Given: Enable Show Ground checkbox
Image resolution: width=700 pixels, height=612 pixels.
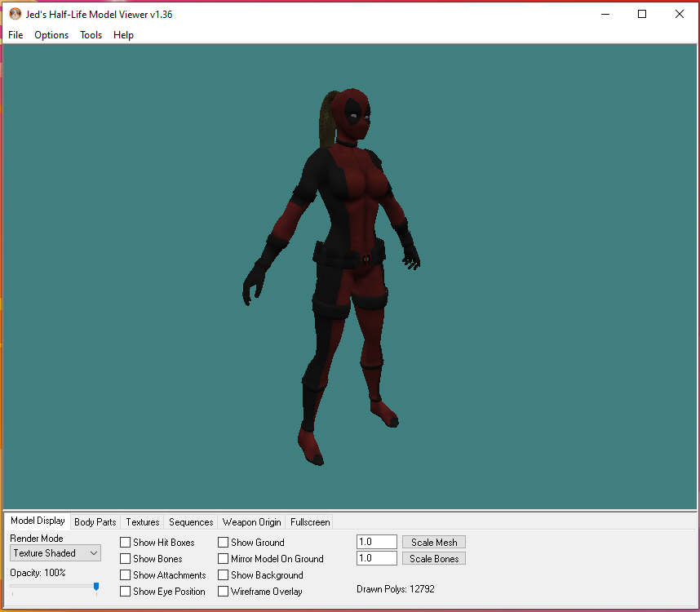Looking at the screenshot, I should 224,543.
